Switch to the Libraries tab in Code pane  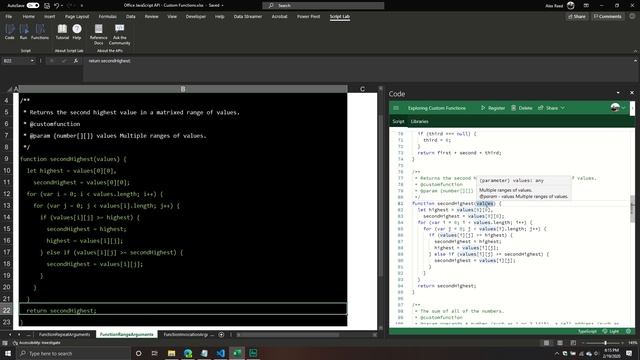(x=420, y=122)
